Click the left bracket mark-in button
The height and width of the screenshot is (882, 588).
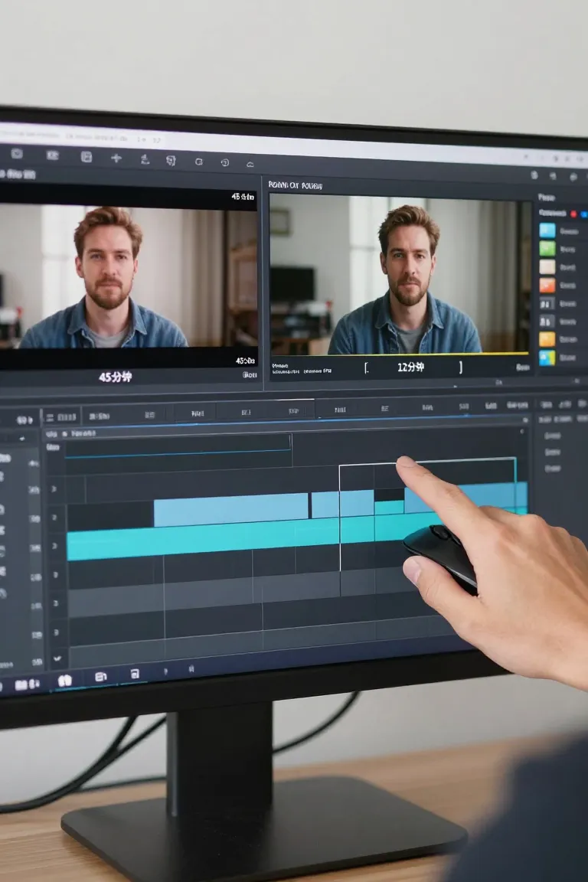click(366, 367)
